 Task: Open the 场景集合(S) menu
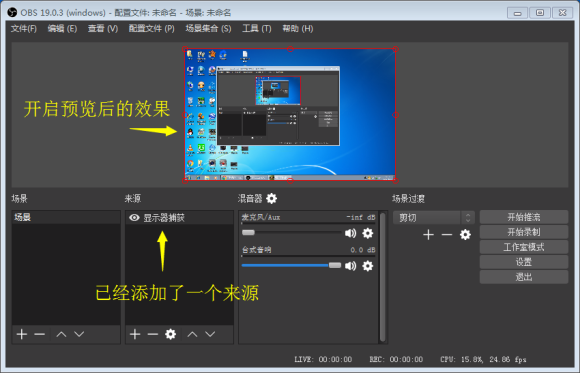208,28
